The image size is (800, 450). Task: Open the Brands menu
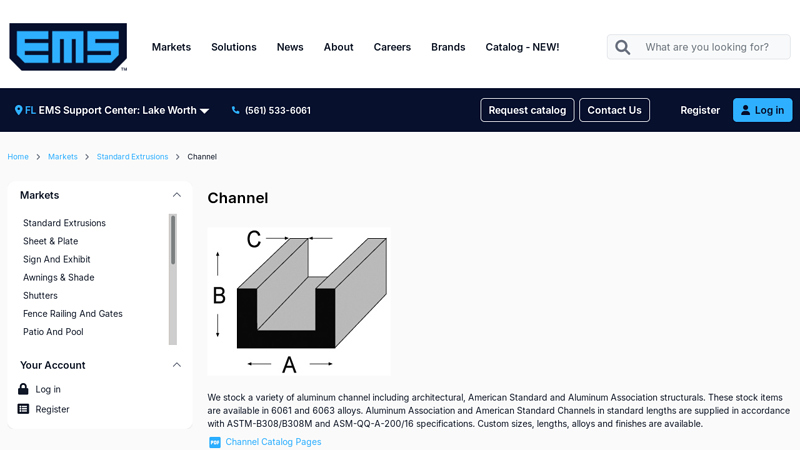(x=448, y=47)
